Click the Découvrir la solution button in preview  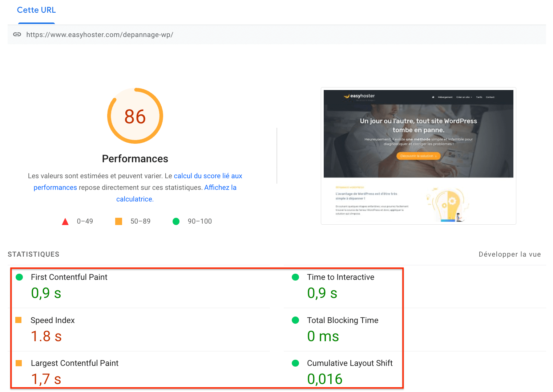coord(418,156)
